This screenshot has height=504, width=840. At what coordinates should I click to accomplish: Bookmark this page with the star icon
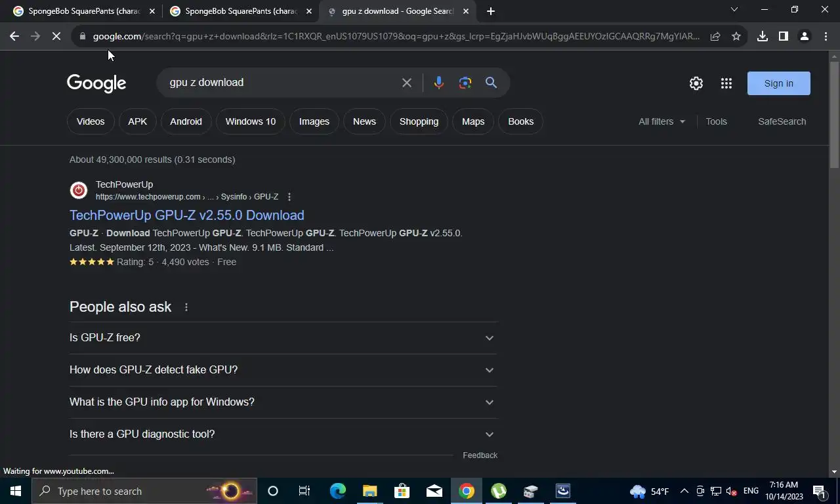coord(736,37)
